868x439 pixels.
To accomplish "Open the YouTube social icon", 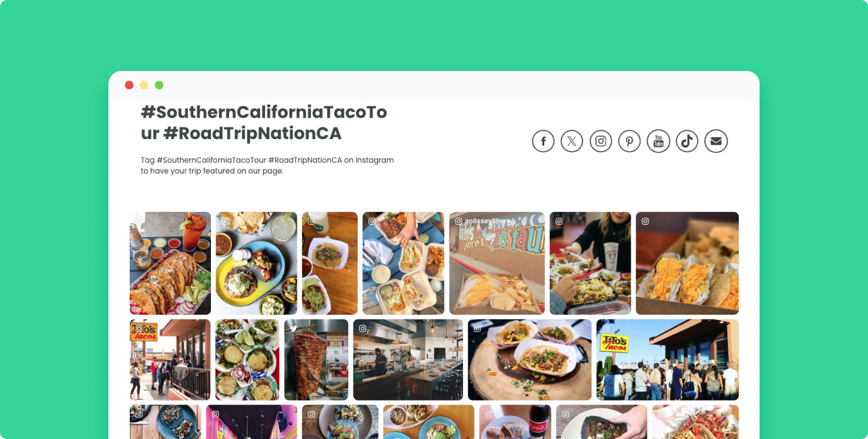I will pyautogui.click(x=658, y=141).
